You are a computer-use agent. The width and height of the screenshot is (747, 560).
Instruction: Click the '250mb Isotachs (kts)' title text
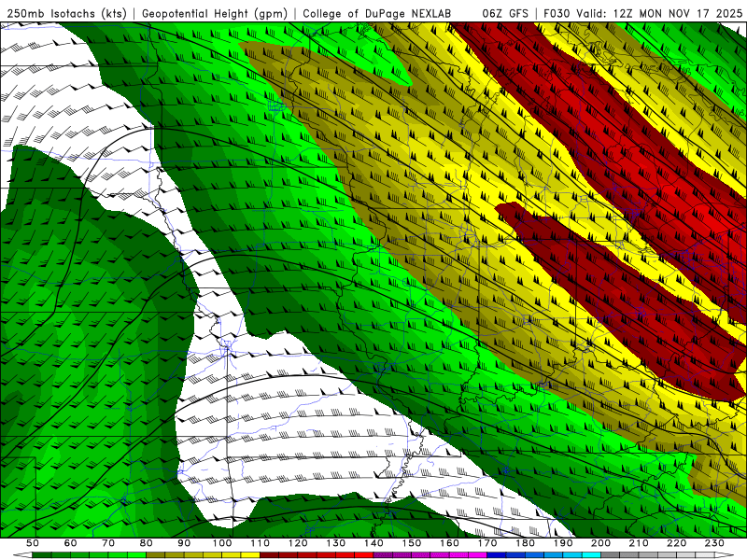point(66,13)
